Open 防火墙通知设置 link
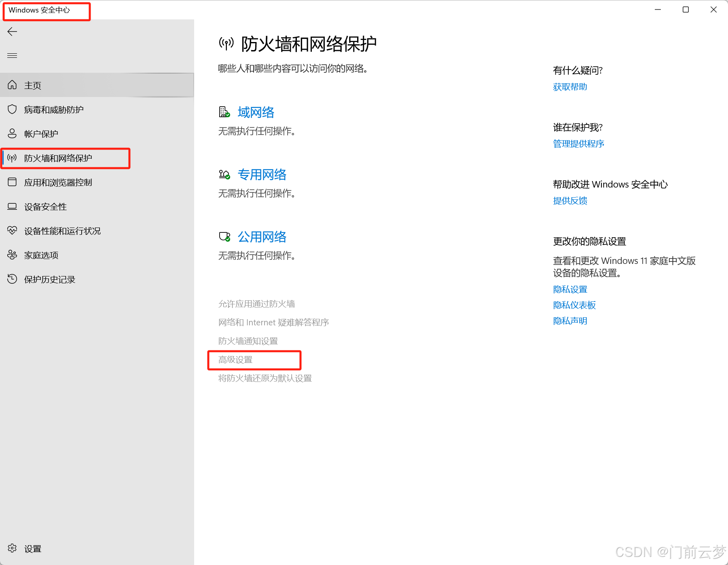 point(248,341)
